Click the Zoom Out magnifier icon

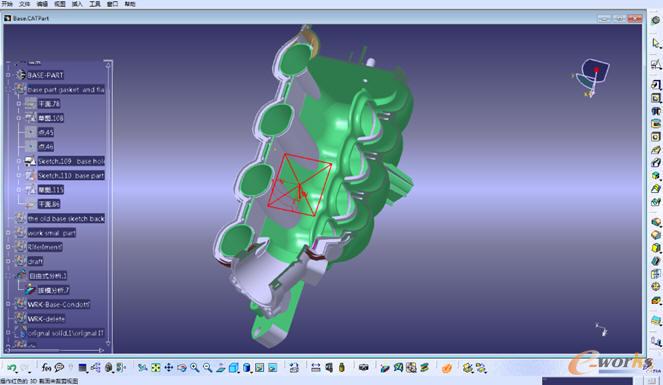coord(207,368)
